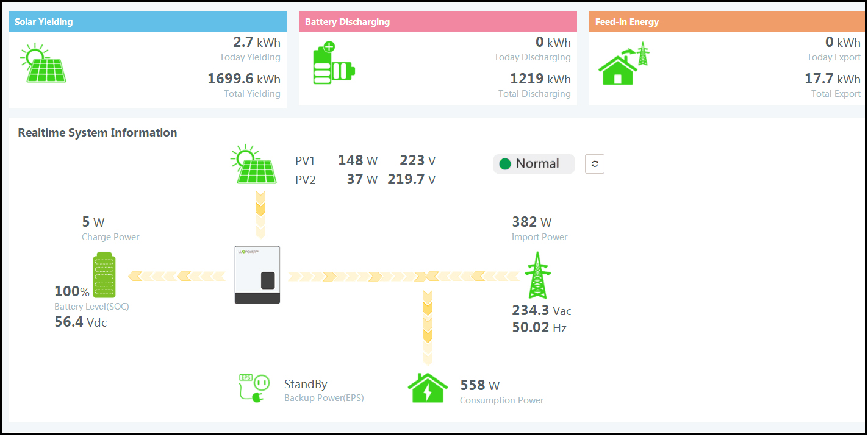This screenshot has width=868, height=437.
Task: Click the green battery level icon
Action: [104, 276]
